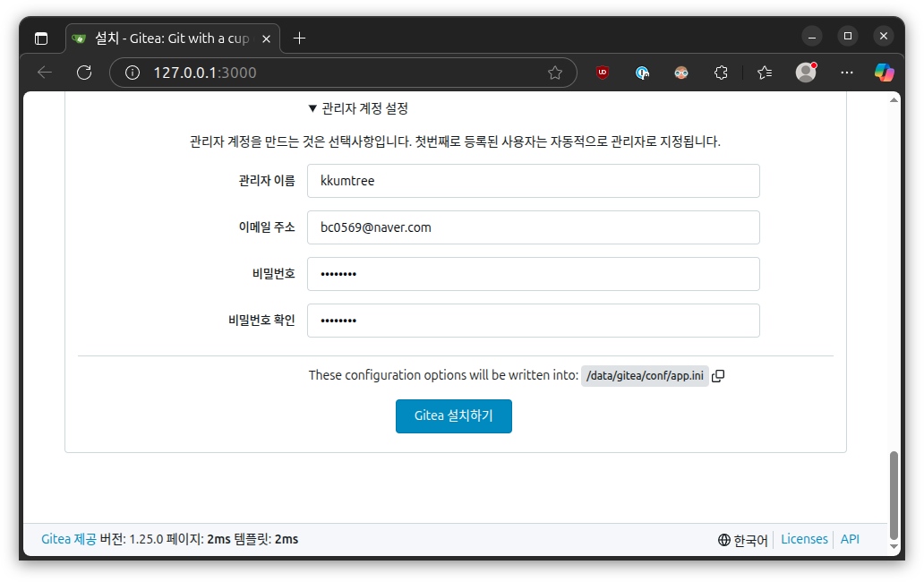Open the Gitea 제공 link

68,539
